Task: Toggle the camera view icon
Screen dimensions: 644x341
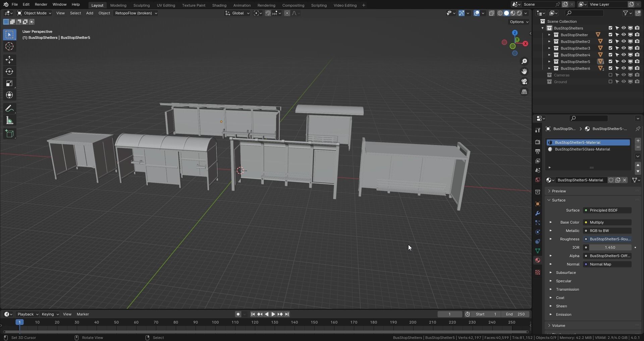Action: click(x=524, y=81)
